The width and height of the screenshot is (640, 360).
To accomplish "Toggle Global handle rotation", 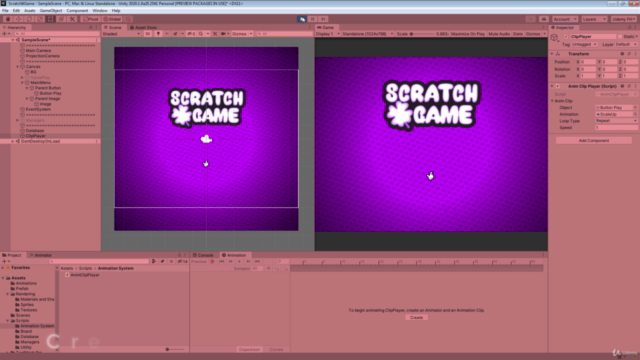I will [112, 19].
